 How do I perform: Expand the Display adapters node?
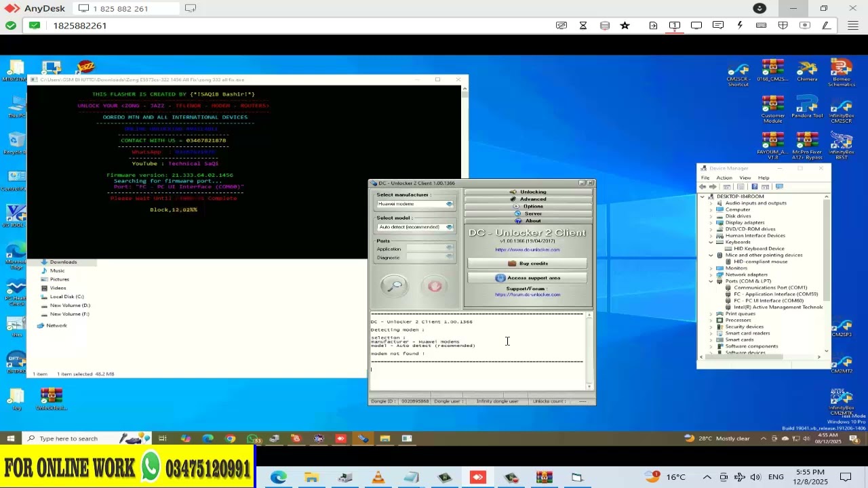(x=711, y=222)
